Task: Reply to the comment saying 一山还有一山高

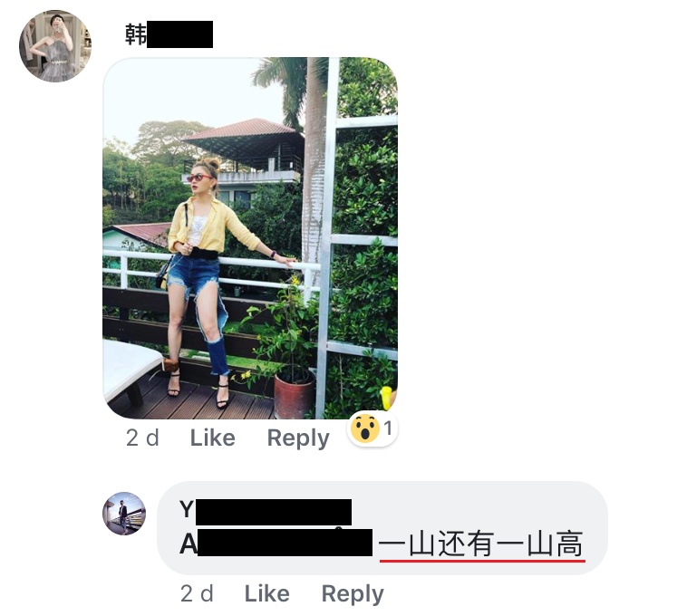Action: (x=353, y=593)
